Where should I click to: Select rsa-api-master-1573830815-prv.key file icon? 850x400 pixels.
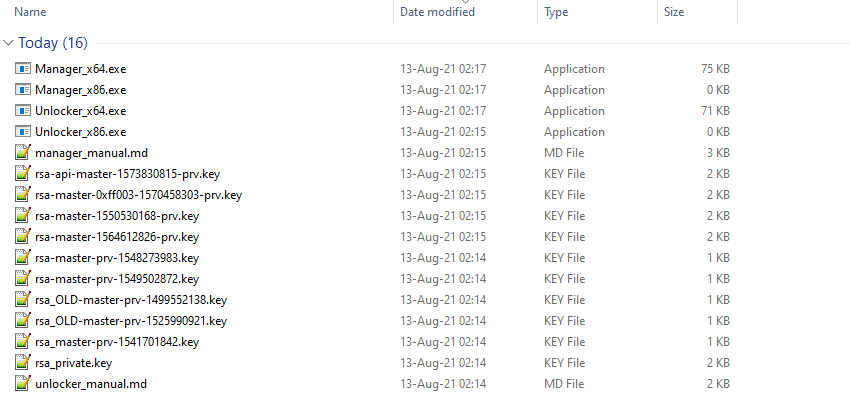(24, 174)
